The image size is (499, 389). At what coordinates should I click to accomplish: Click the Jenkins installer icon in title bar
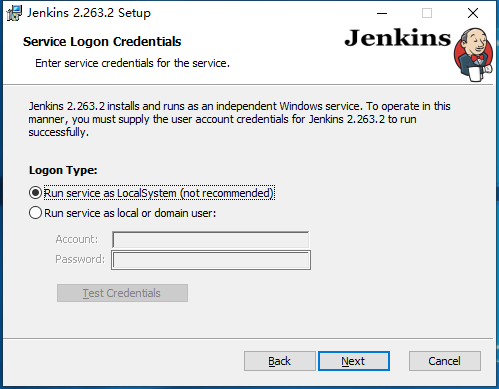[x=14, y=13]
